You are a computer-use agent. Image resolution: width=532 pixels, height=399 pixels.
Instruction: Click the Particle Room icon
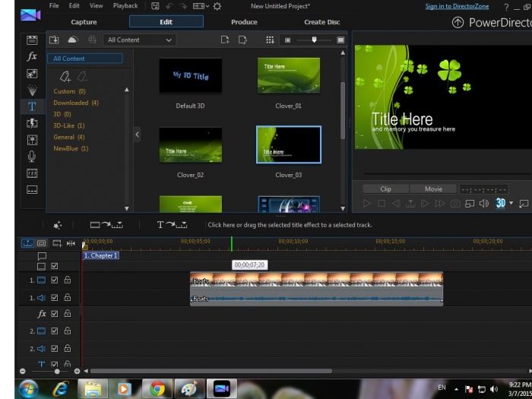click(x=32, y=90)
